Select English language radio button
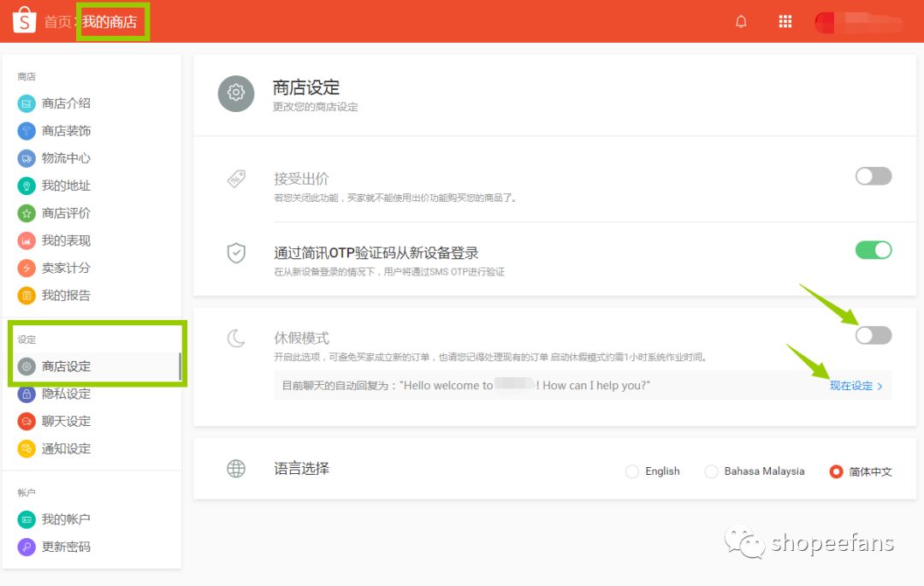The width and height of the screenshot is (924, 586). coord(632,471)
